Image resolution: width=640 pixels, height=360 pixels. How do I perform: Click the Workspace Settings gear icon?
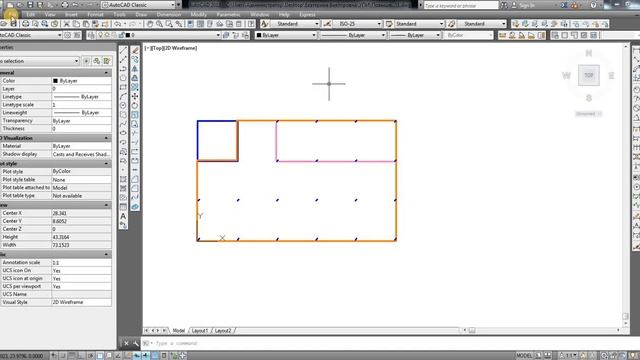67,36
